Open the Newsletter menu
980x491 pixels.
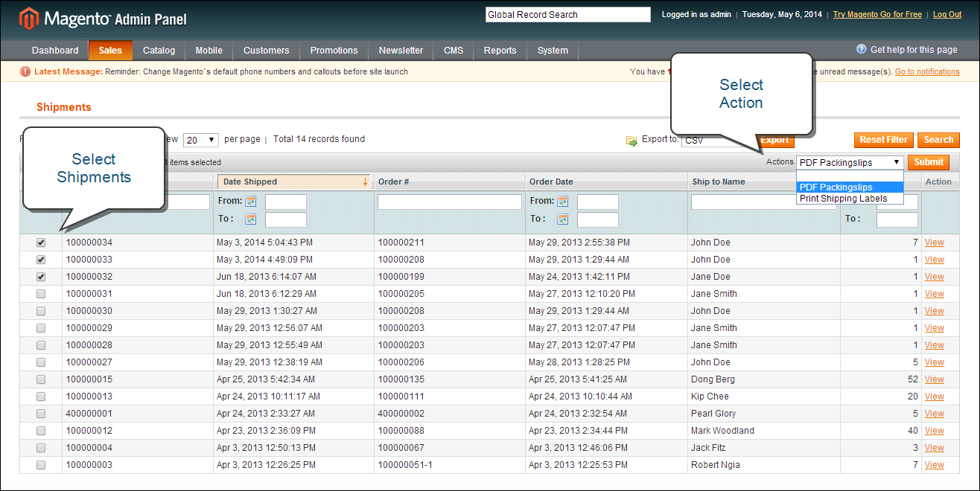tap(401, 51)
